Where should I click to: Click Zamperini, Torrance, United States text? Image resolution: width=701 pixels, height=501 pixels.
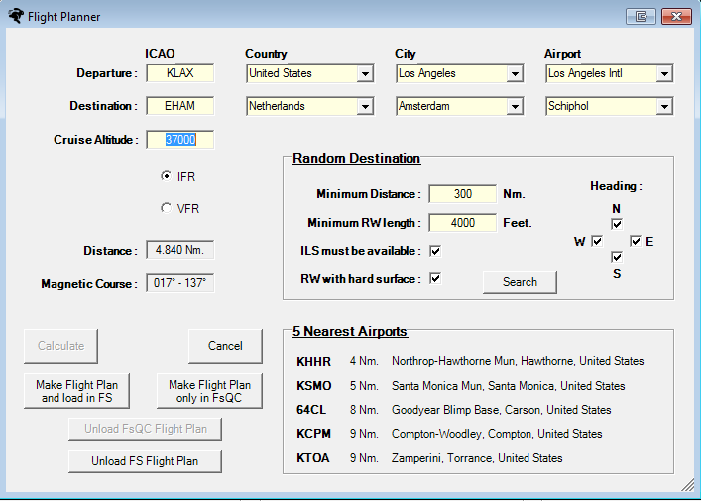tap(477, 458)
